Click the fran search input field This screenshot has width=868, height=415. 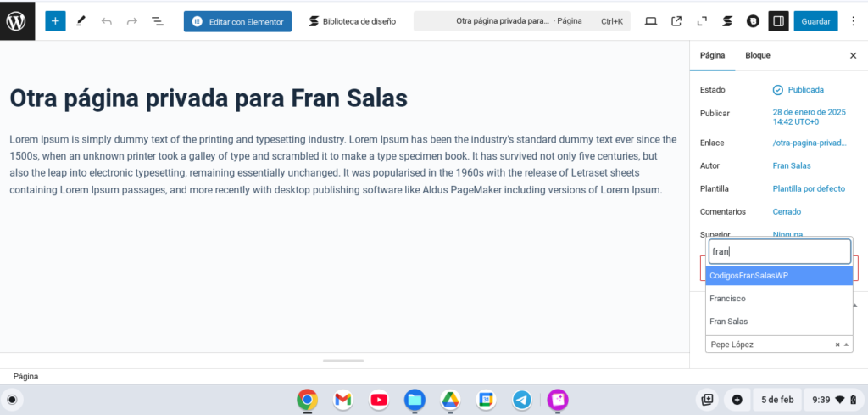tap(780, 251)
